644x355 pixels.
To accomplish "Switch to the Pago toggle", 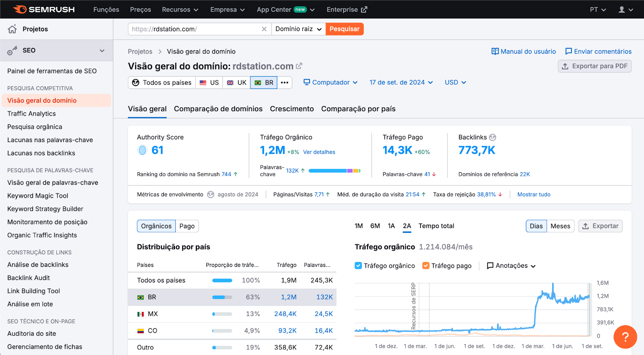I will click(187, 226).
